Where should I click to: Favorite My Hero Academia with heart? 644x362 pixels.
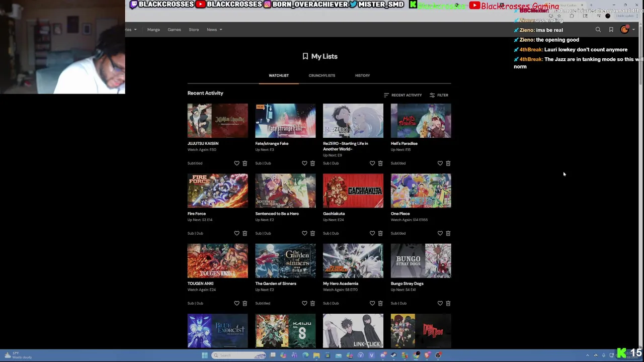click(x=372, y=303)
